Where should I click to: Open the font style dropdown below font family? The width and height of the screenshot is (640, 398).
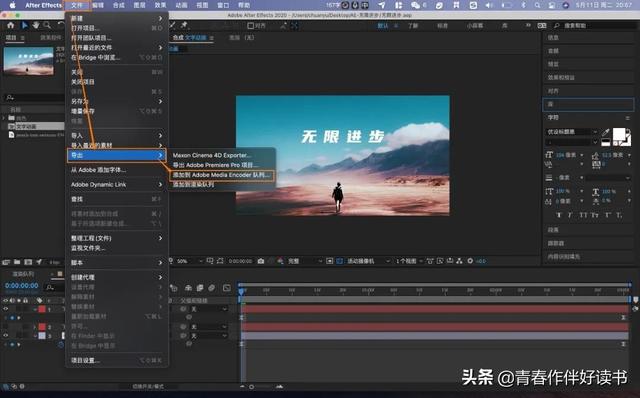572,142
